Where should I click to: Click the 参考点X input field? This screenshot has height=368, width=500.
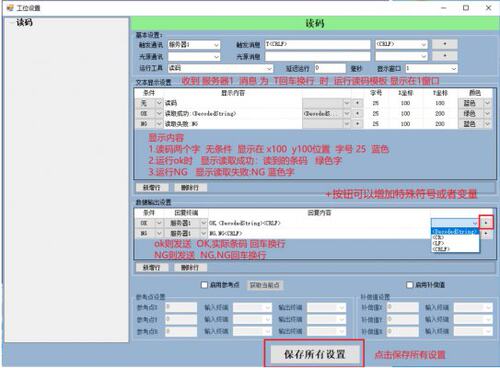[x=181, y=307]
